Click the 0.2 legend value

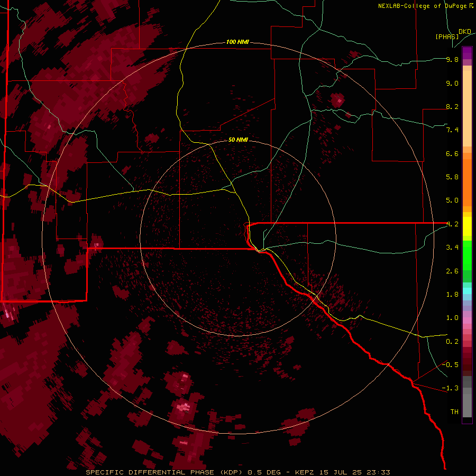452,341
